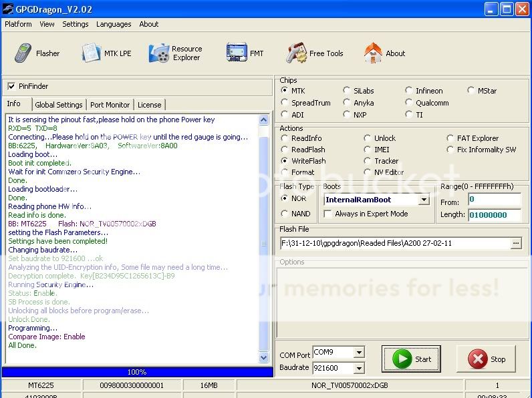Click the MT6225 status bar cell

(x=41, y=385)
